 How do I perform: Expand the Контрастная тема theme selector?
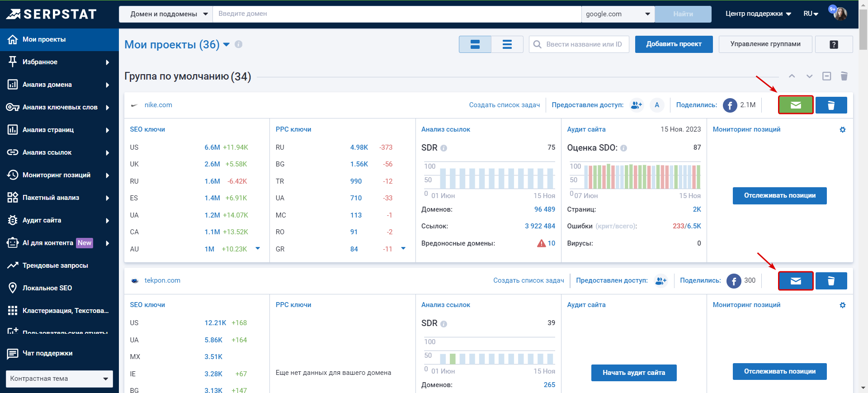tap(59, 379)
